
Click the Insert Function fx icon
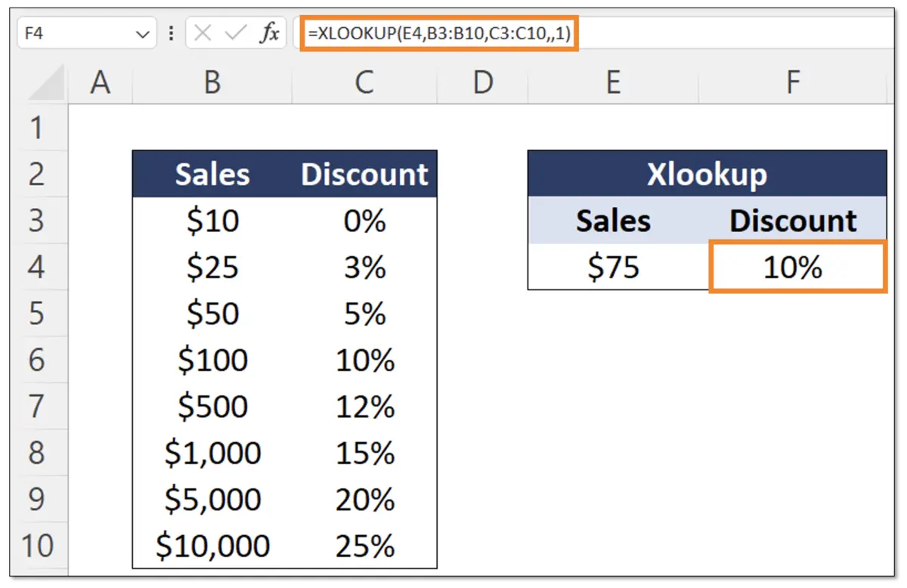[x=268, y=32]
